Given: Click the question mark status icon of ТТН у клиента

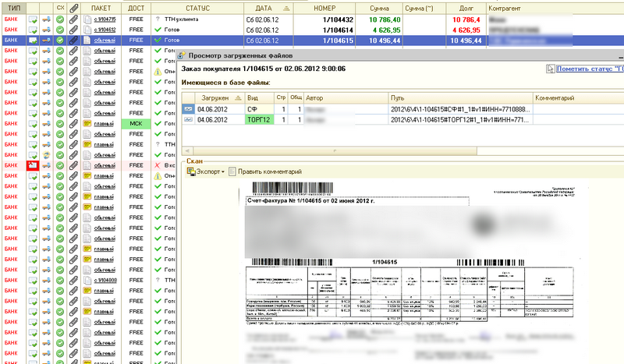Looking at the screenshot, I should tap(158, 19).
